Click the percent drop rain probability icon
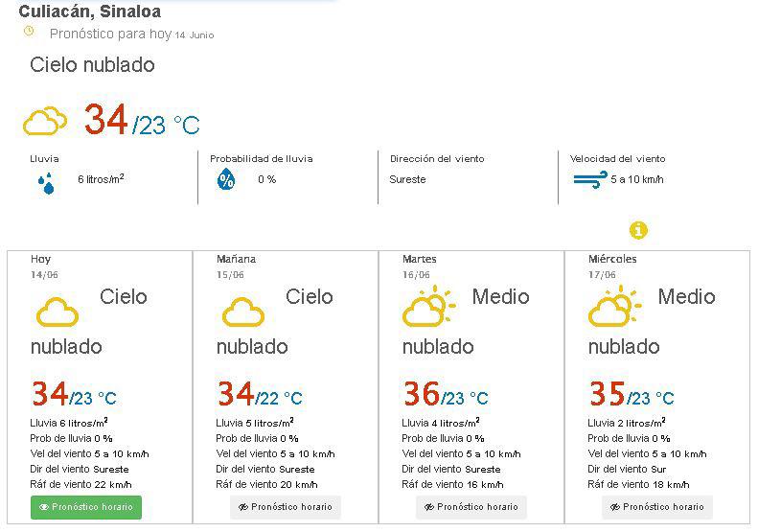758x532 pixels. (226, 179)
